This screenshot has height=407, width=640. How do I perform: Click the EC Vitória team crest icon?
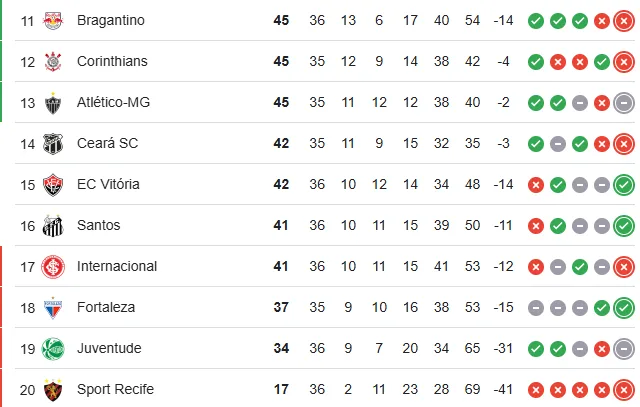pos(53,184)
